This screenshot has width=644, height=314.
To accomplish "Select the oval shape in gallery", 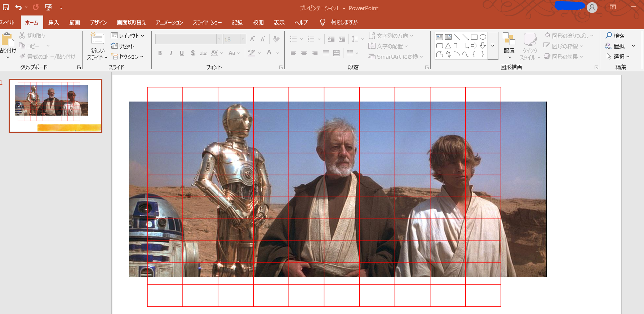I will [483, 37].
